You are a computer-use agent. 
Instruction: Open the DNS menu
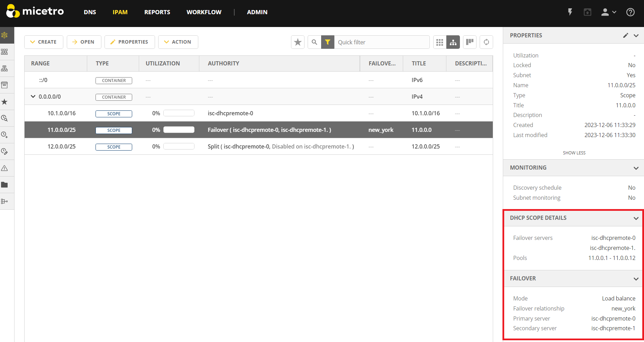coord(90,12)
